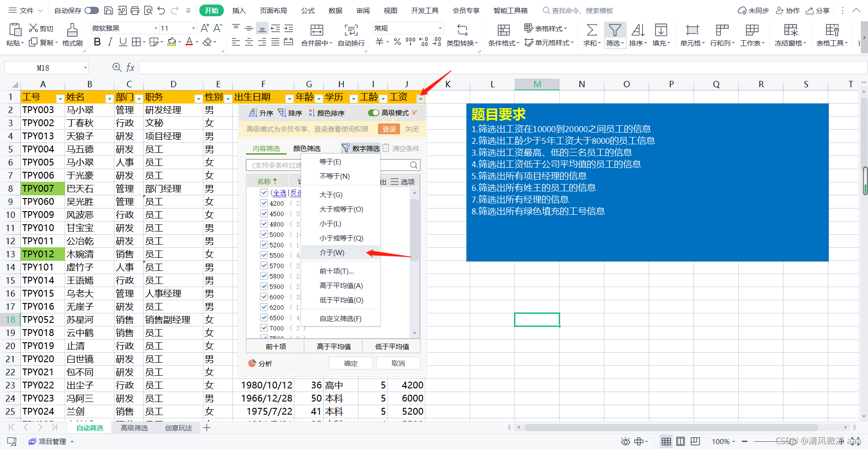Click the 高于平均值 button at panel bottom
The image size is (868, 449).
click(334, 346)
